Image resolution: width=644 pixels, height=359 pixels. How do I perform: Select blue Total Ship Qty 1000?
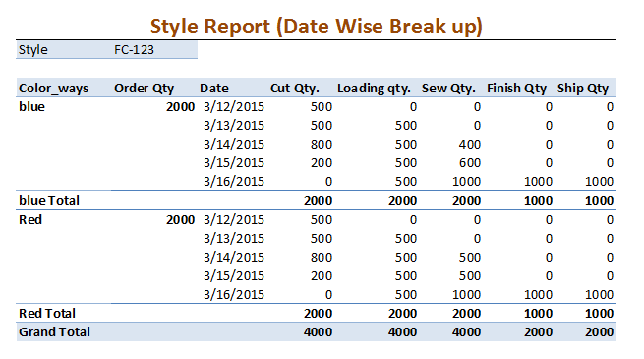[x=599, y=200]
